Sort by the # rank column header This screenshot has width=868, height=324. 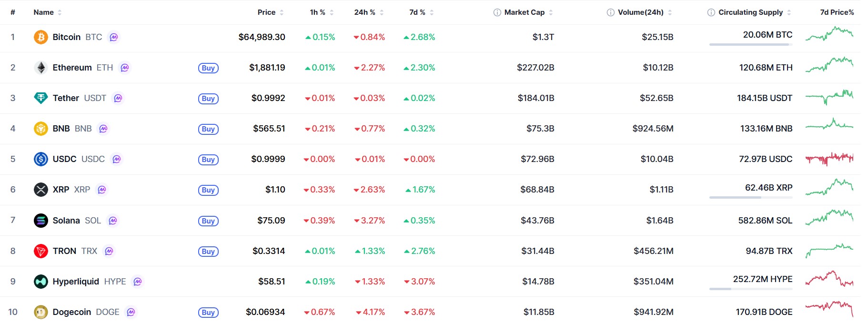coord(13,12)
